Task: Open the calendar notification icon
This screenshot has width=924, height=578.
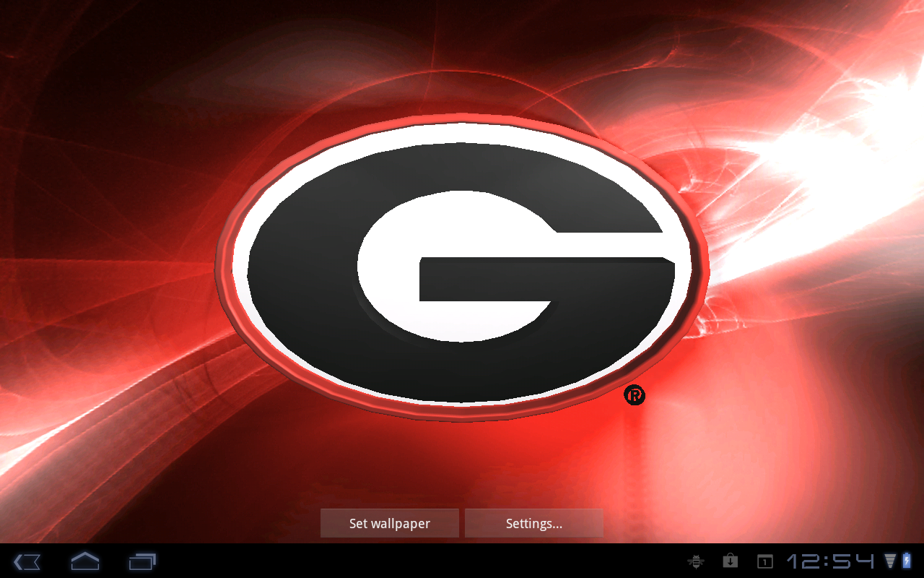Action: click(x=764, y=561)
